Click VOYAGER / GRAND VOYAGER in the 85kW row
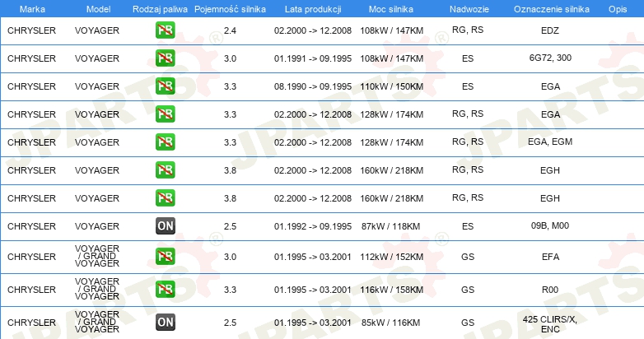This screenshot has width=644, height=339. click(x=97, y=322)
